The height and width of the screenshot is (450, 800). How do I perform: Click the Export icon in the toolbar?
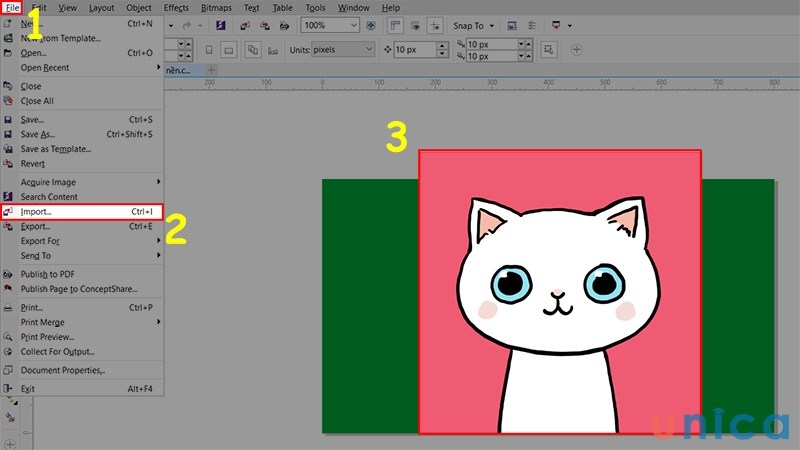tap(265, 25)
